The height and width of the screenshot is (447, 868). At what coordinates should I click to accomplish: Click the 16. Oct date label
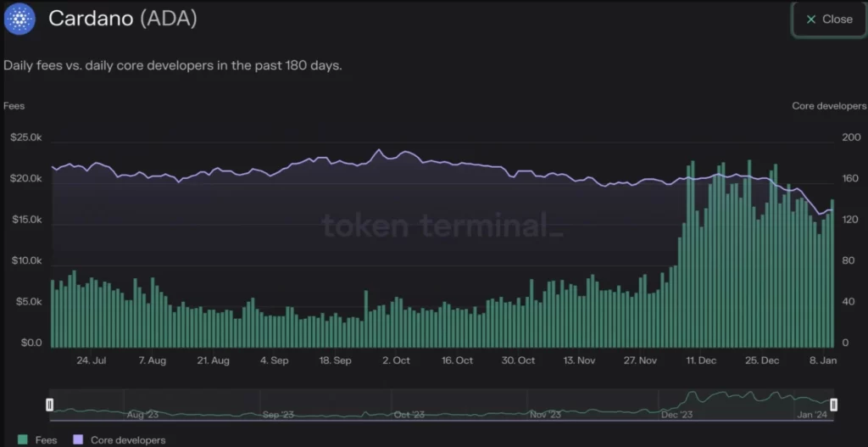pos(457,360)
